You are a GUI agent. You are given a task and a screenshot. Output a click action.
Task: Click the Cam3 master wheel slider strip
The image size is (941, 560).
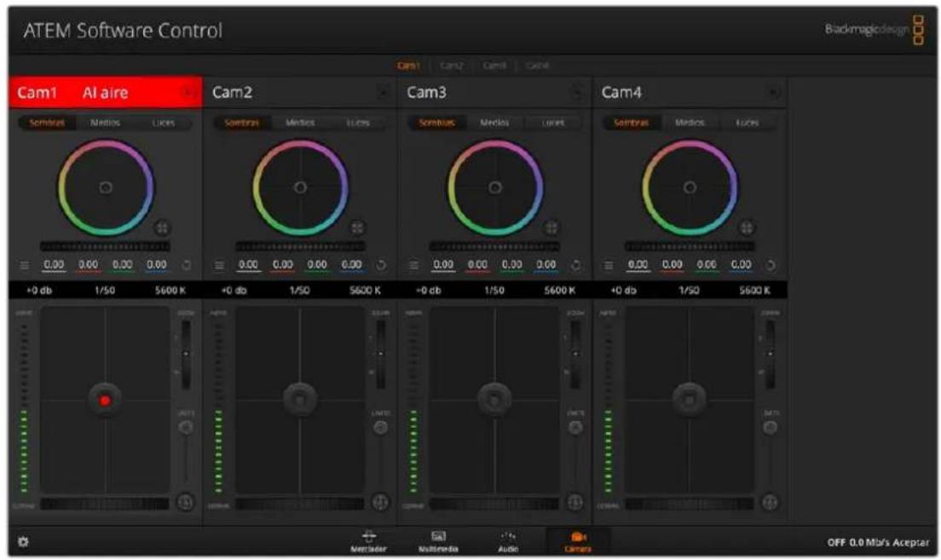494,246
